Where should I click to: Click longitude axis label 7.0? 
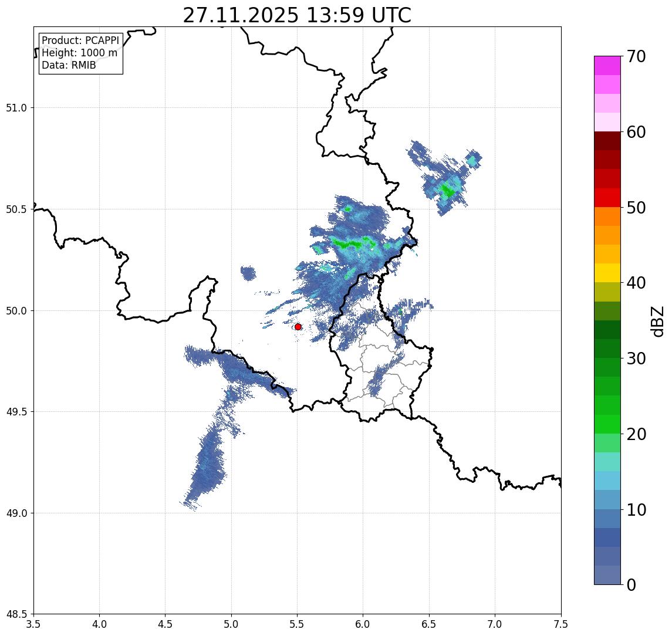click(x=495, y=624)
